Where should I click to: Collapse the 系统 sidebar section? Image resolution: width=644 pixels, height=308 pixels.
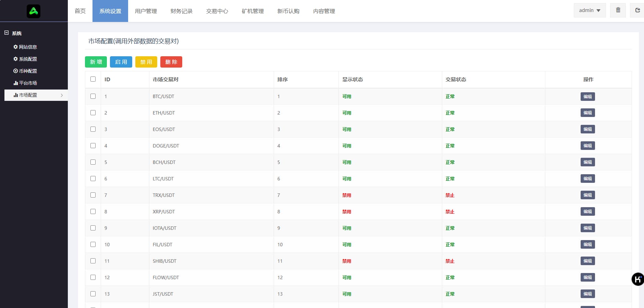(7, 33)
